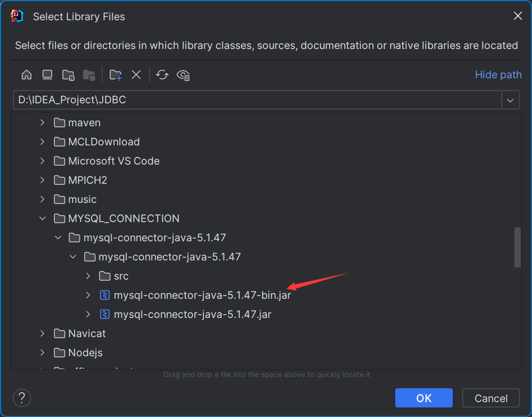Refresh the file tree
Viewport: 532px width, 417px height.
(x=162, y=75)
